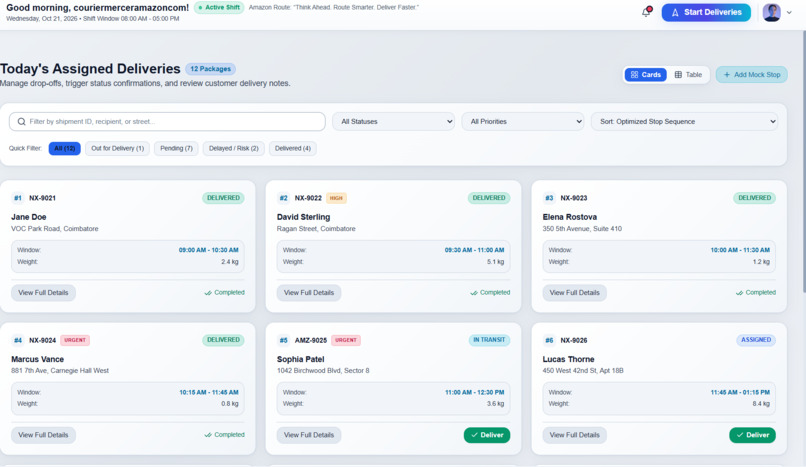Click the Active Shift status pill
The image size is (806, 467).
click(x=219, y=8)
